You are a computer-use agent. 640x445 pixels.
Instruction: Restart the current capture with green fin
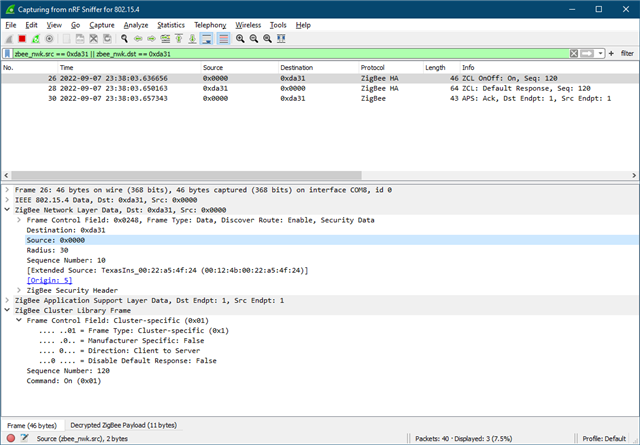click(x=36, y=39)
